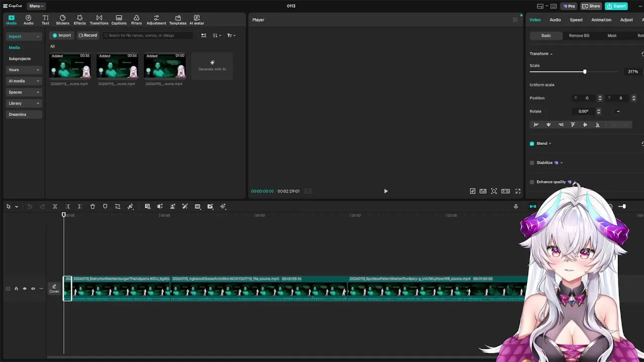Open the Captions panel

coord(119,20)
